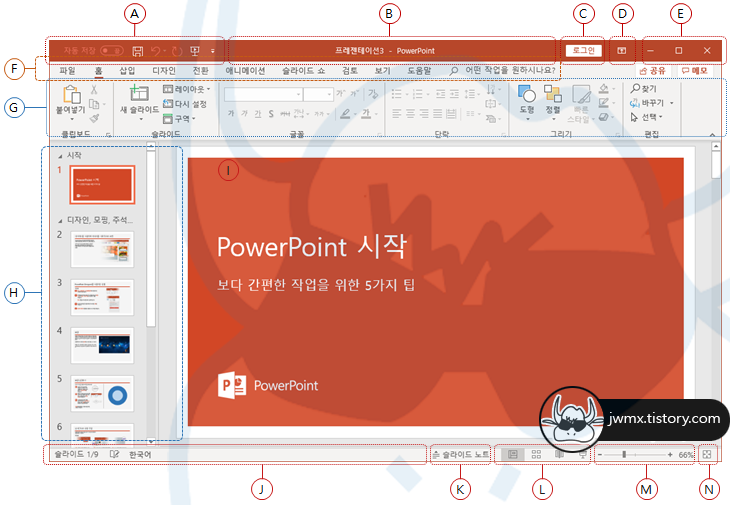The height and width of the screenshot is (505, 730).
Task: Toggle Strikethrough text formatting
Action: 284,114
